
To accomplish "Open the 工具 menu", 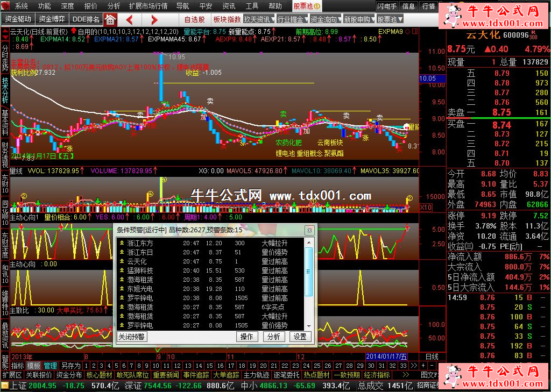I will coord(252,6).
